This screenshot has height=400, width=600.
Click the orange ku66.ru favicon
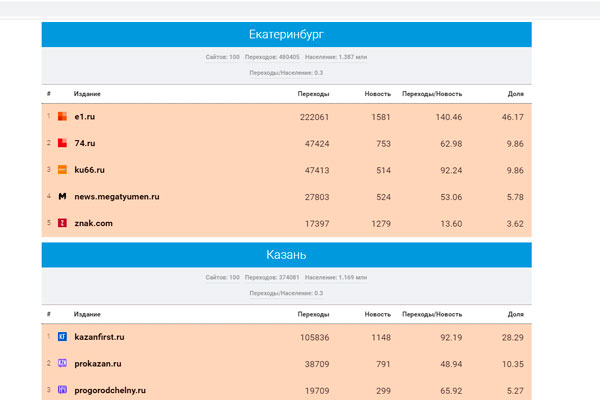pos(62,170)
